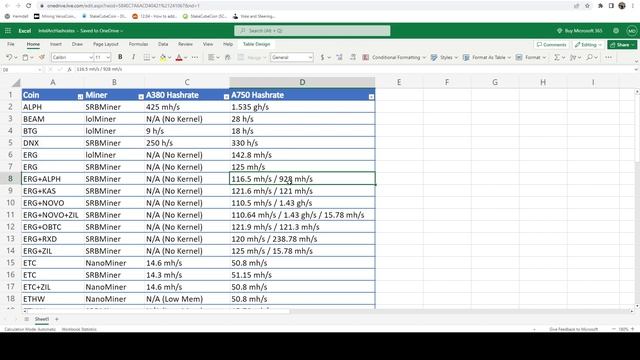Open the Office app launcher grid
The height and width of the screenshot is (360, 640).
point(8,31)
